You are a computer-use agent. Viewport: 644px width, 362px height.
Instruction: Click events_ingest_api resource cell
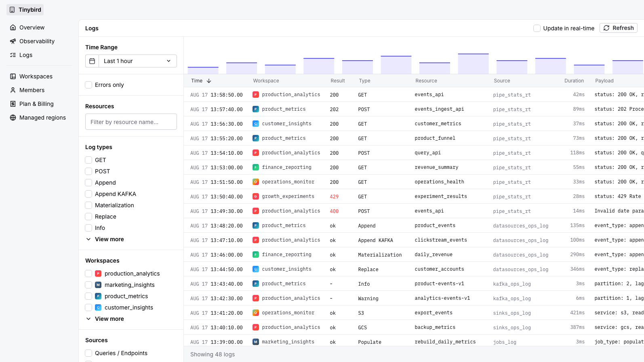click(439, 109)
